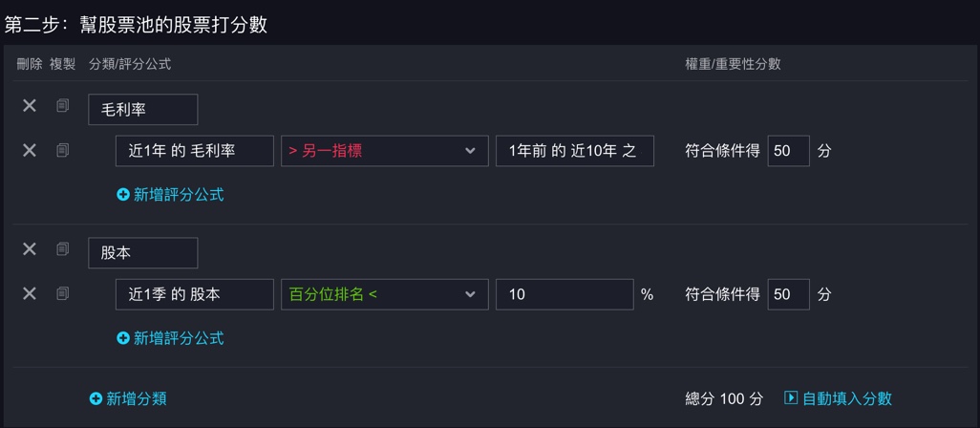The width and height of the screenshot is (980, 428).
Task: Click the 1年前 的 近10年 comparison field
Action: tap(574, 151)
